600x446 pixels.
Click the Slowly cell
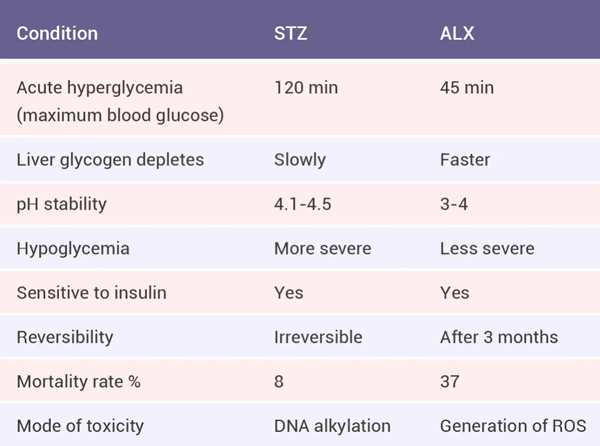click(x=300, y=160)
